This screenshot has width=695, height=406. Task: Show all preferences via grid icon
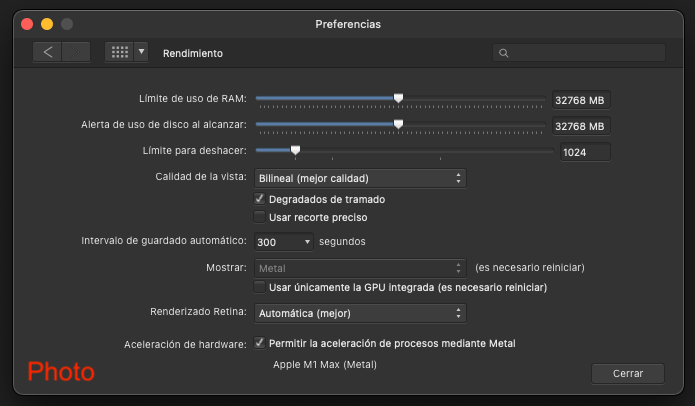[x=119, y=52]
